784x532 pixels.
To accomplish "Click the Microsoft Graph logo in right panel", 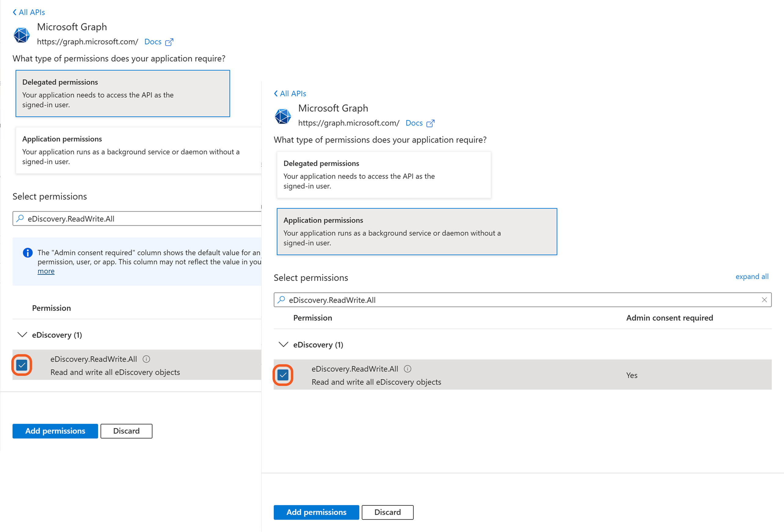I will (283, 116).
